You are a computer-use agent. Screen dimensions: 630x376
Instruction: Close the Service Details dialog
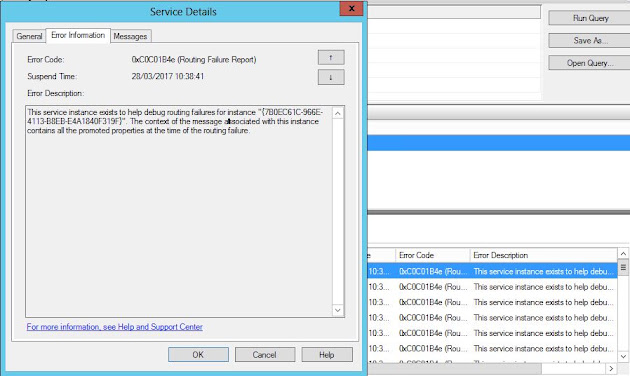(351, 8)
